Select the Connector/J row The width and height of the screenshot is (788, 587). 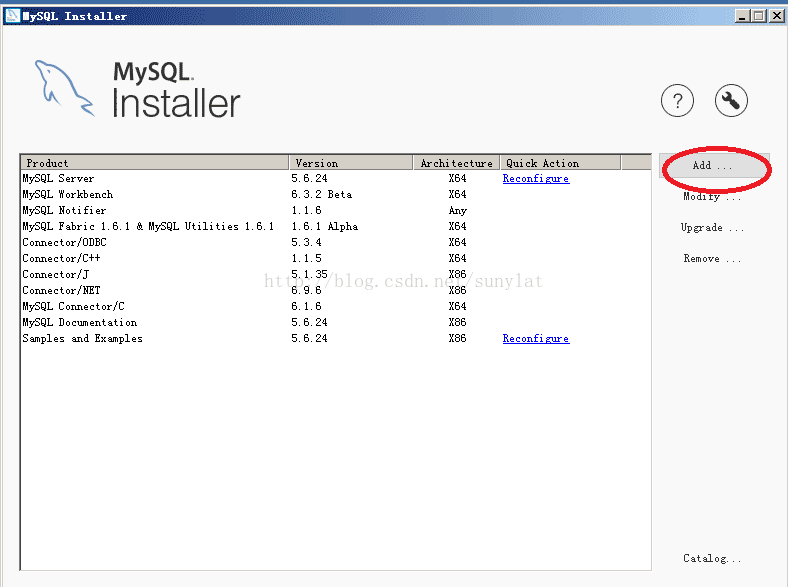point(336,274)
